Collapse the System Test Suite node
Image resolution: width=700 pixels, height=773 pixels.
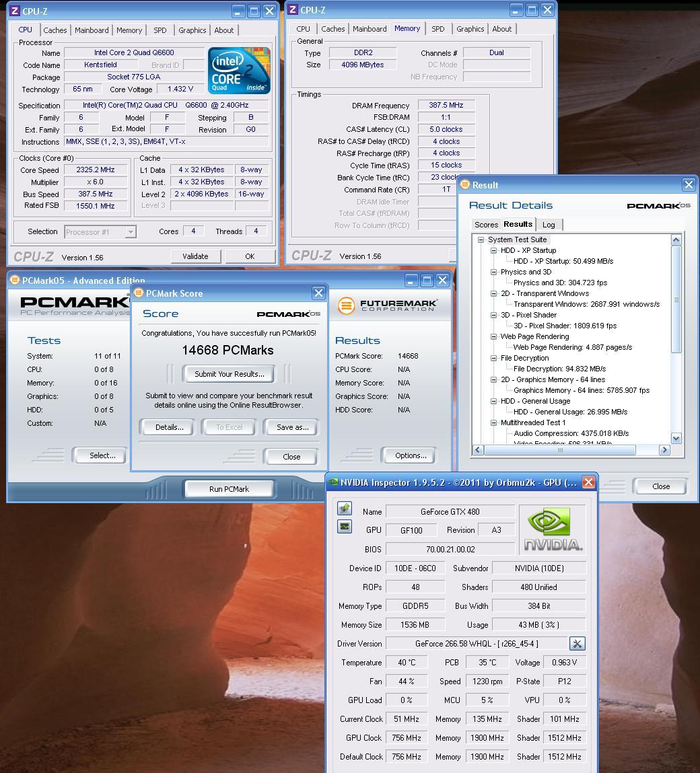point(481,240)
